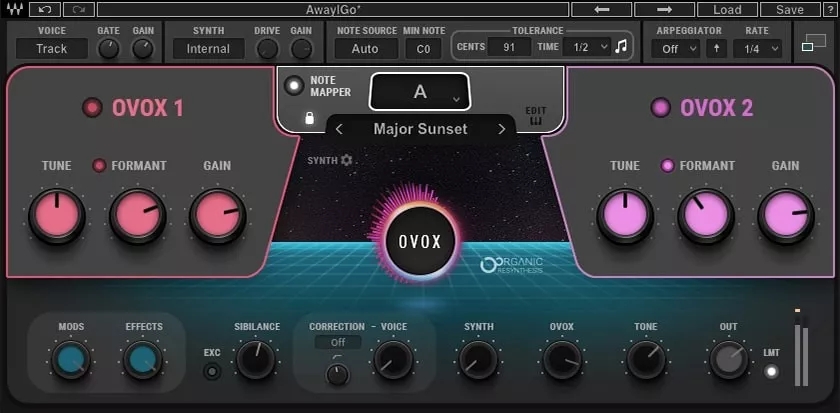Screen dimensions: 840x413
Task: Open Synth Internal source selector
Action: click(x=208, y=48)
